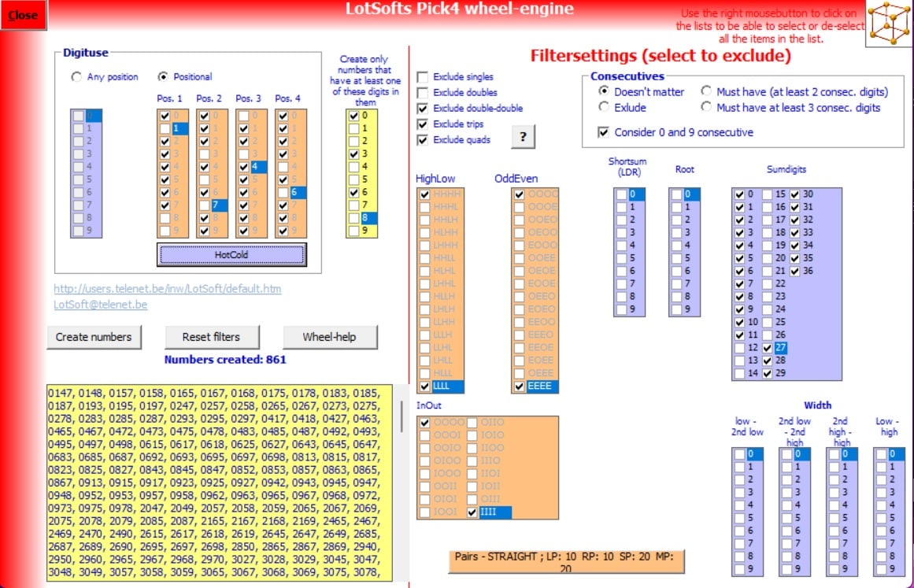Toggle Exclude singles checkbox
The width and height of the screenshot is (914, 588).
(423, 77)
